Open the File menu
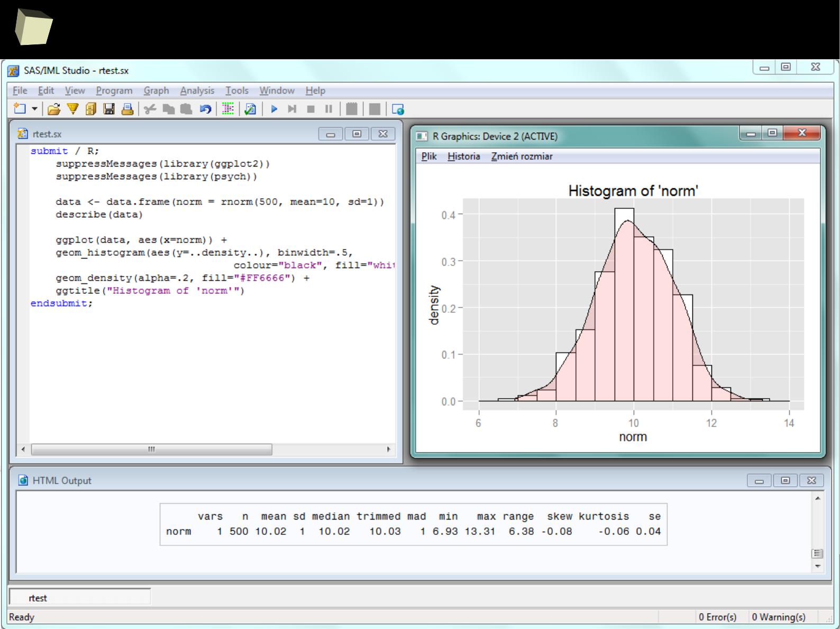Image resolution: width=840 pixels, height=629 pixels. pyautogui.click(x=20, y=90)
